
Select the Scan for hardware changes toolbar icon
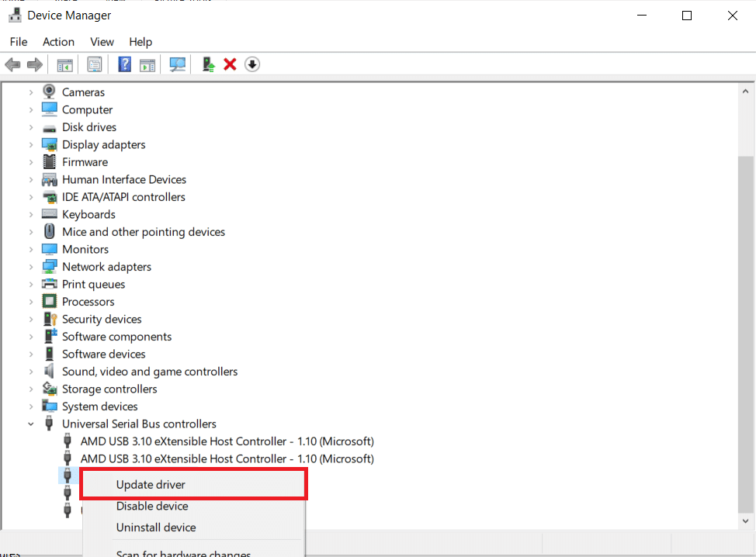[177, 64]
